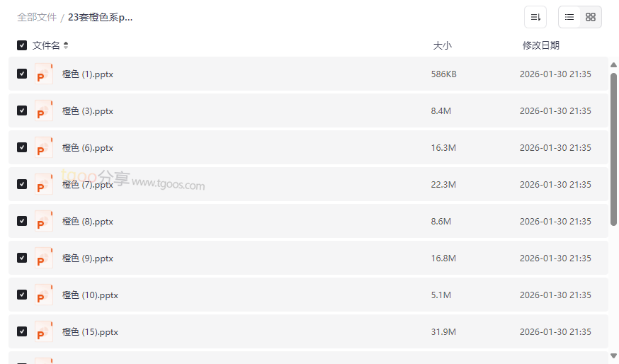The height and width of the screenshot is (364, 619).
Task: Sort files by 文件名 column arrow
Action: [x=66, y=45]
